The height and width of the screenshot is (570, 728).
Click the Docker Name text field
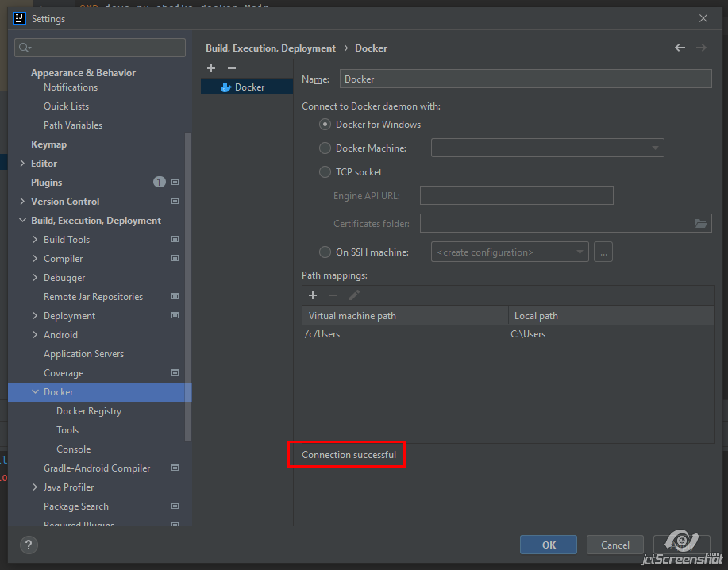(526, 79)
